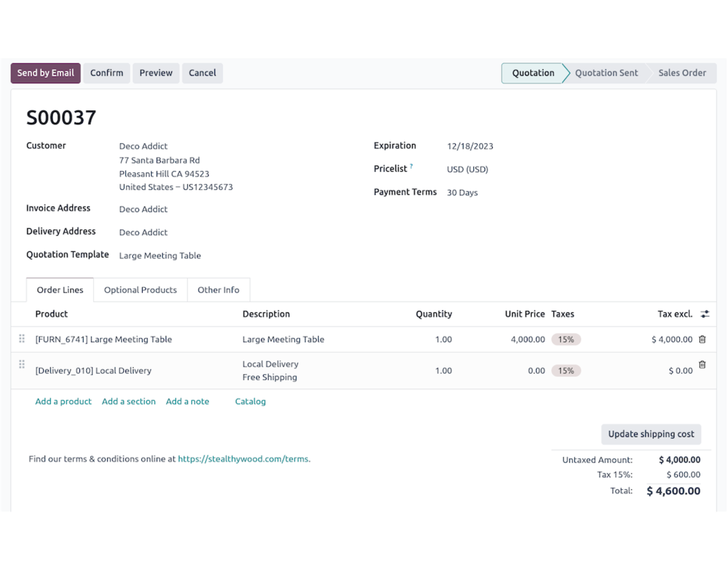Open the product Catalog
Viewport: 728px width, 569px height.
point(250,401)
